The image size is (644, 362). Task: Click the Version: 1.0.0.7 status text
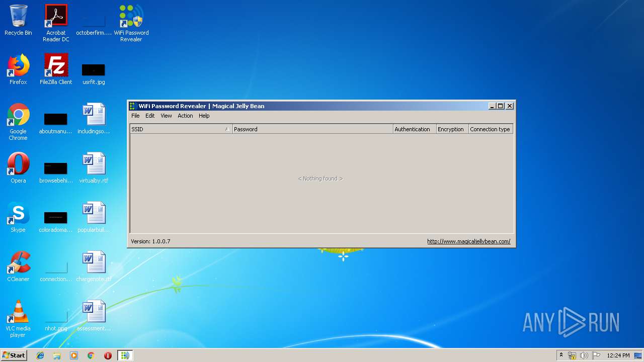click(x=150, y=241)
